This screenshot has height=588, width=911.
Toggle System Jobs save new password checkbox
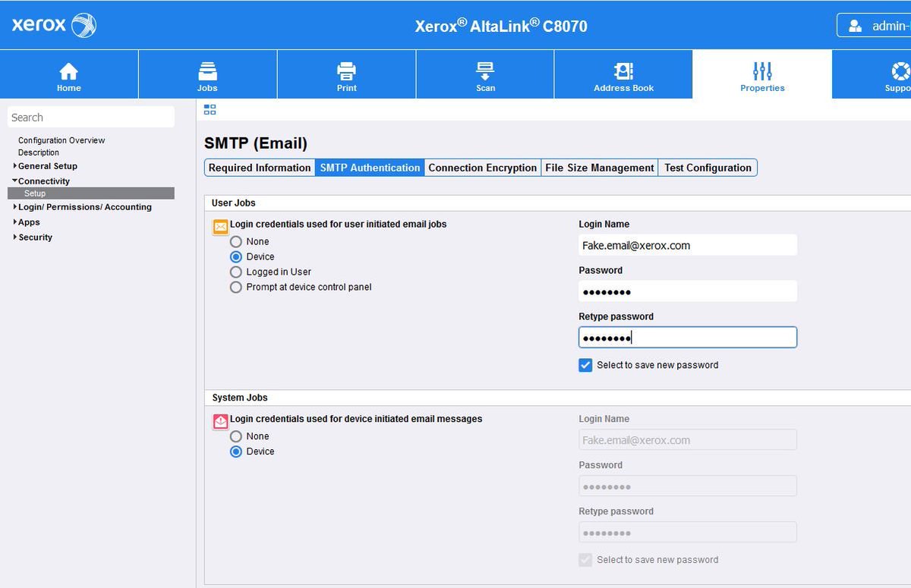(585, 560)
